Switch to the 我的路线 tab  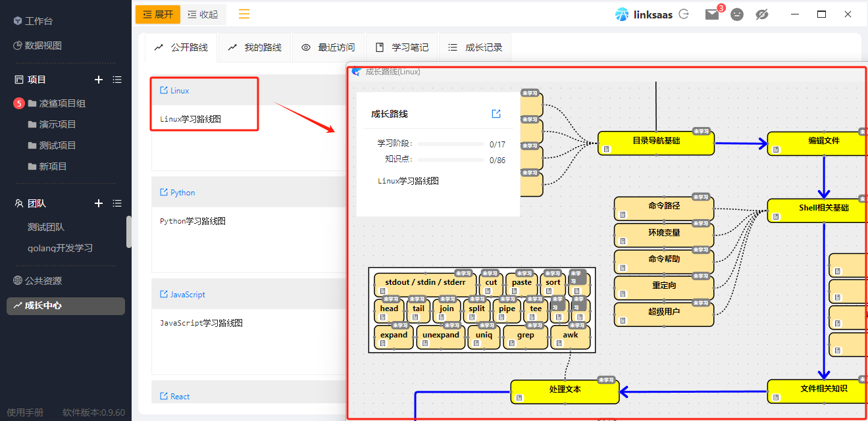click(255, 47)
